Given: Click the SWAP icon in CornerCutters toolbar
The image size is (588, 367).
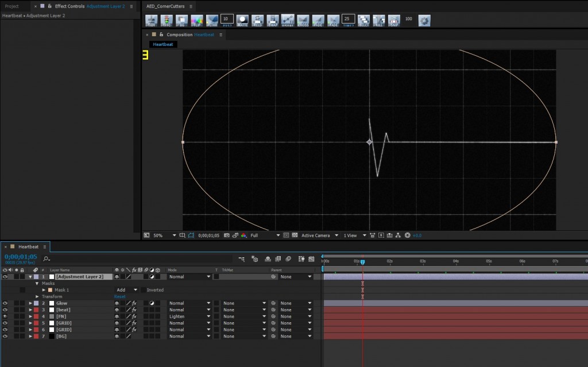Looking at the screenshot, I should pos(272,21).
